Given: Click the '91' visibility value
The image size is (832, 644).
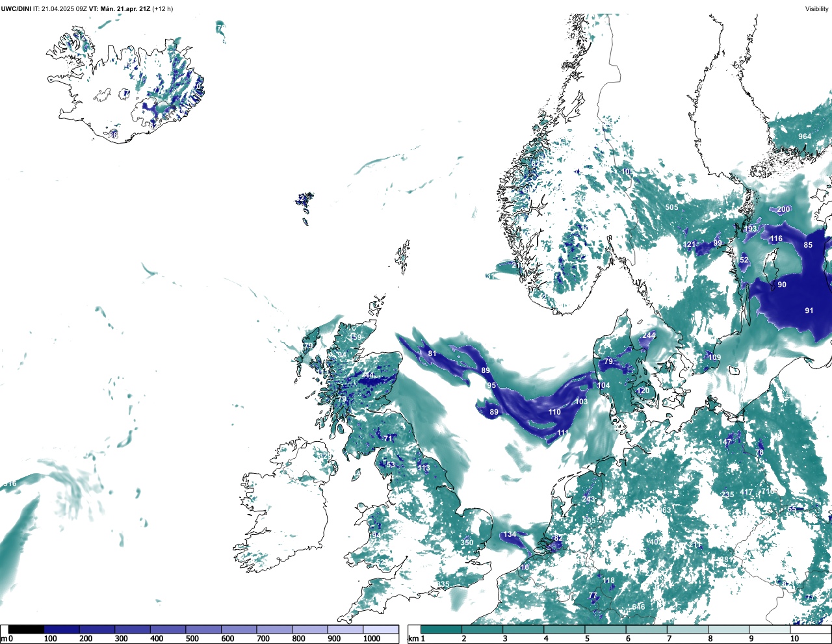Looking at the screenshot, I should pyautogui.click(x=809, y=311).
